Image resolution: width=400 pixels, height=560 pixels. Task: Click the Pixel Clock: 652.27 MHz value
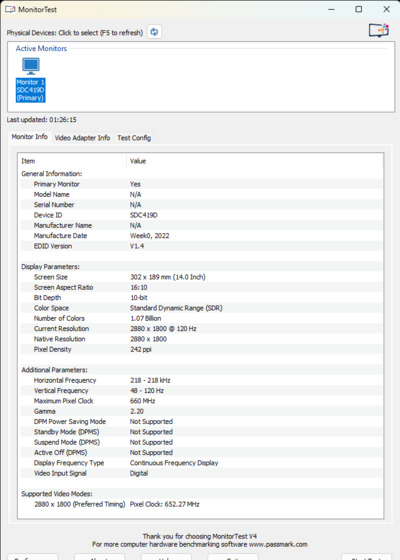coord(165,505)
